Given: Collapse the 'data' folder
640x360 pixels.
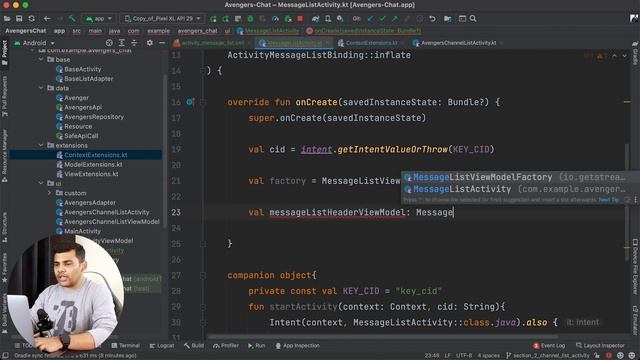Looking at the screenshot, I should (41, 88).
